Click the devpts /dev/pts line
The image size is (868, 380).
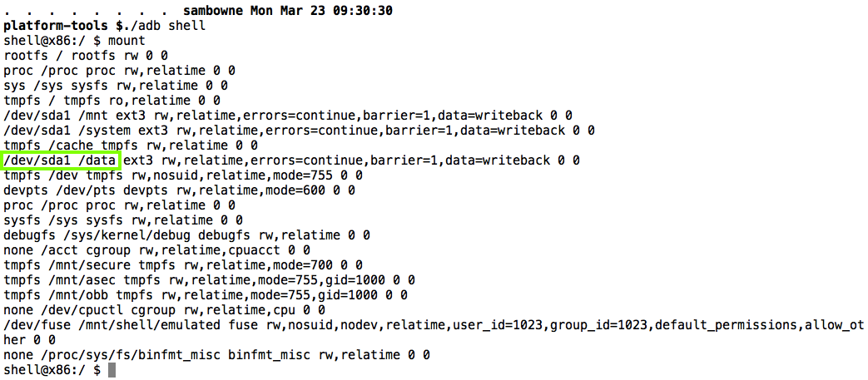[x=179, y=190]
